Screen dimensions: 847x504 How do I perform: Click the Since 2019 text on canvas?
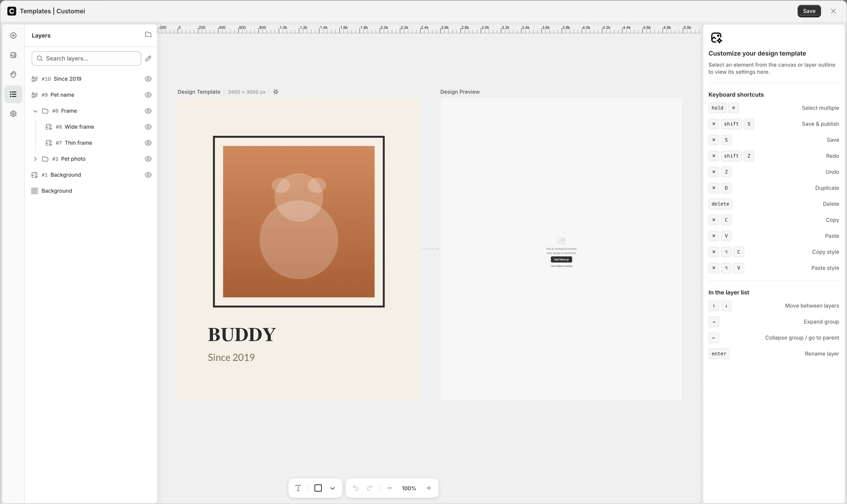tap(231, 358)
